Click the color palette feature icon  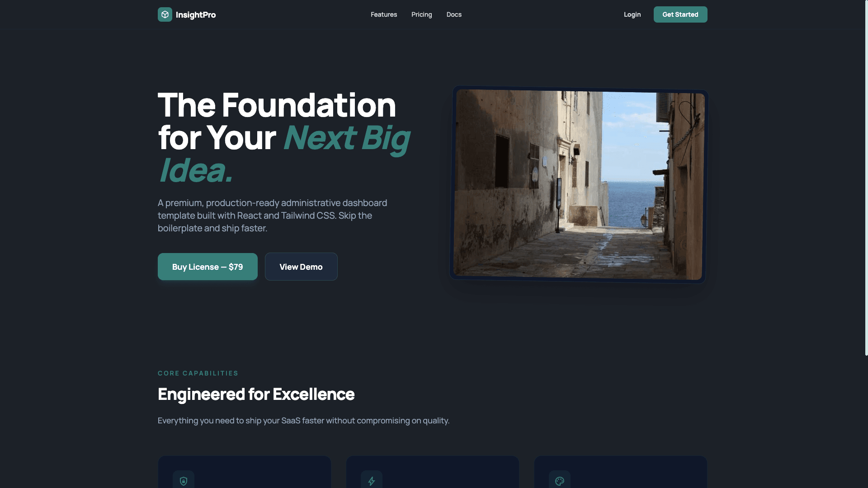point(560,481)
